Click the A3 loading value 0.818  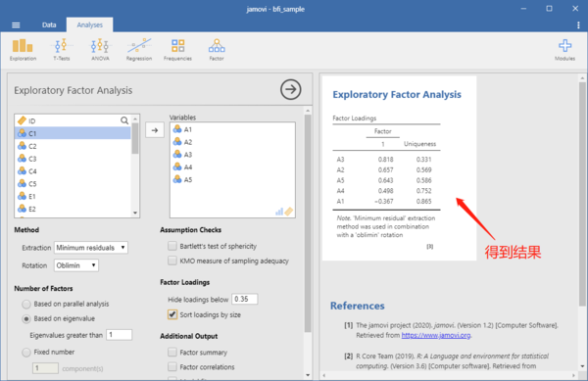(385, 160)
